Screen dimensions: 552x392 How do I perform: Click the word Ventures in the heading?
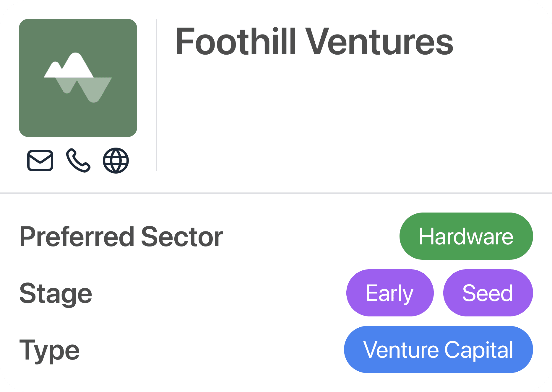[x=379, y=41]
